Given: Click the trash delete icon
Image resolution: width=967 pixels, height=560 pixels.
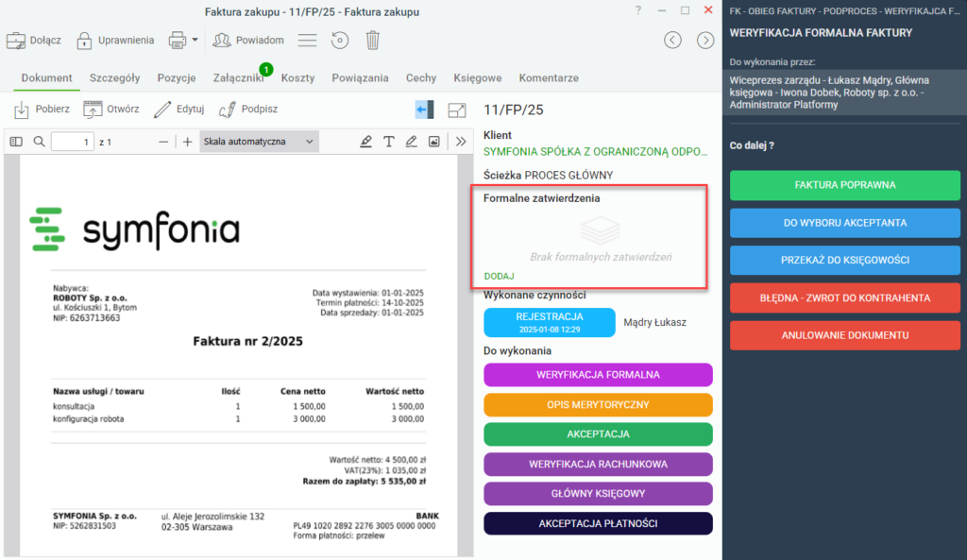Looking at the screenshot, I should pyautogui.click(x=372, y=41).
